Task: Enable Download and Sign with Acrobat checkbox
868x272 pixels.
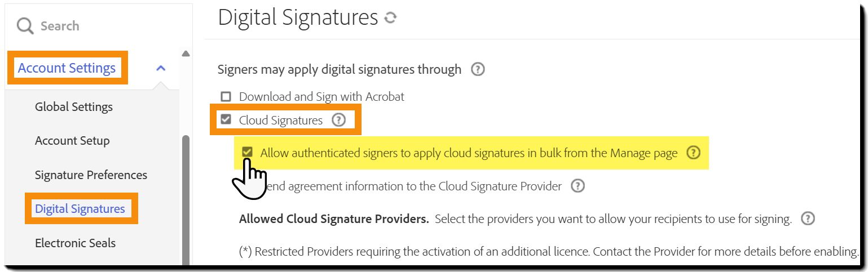Action: pos(226,97)
